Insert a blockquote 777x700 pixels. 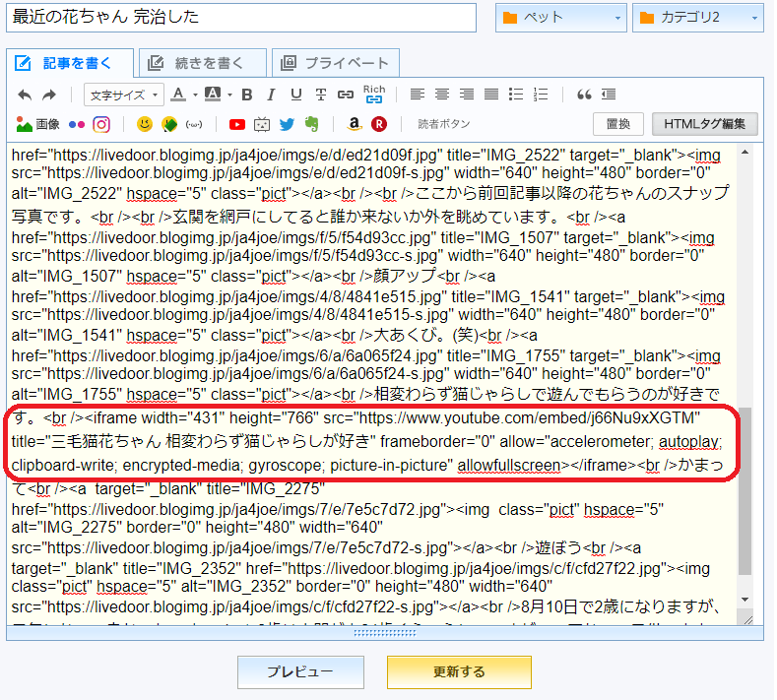point(584,95)
